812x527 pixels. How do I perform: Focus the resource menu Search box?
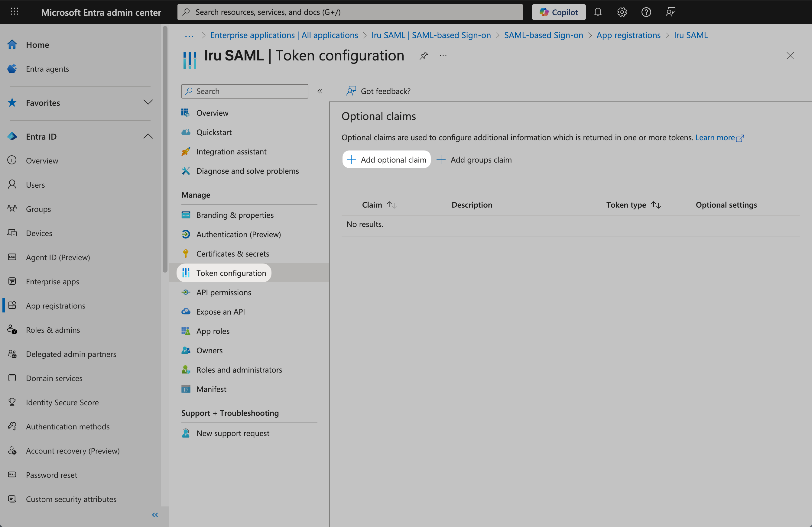coord(245,92)
